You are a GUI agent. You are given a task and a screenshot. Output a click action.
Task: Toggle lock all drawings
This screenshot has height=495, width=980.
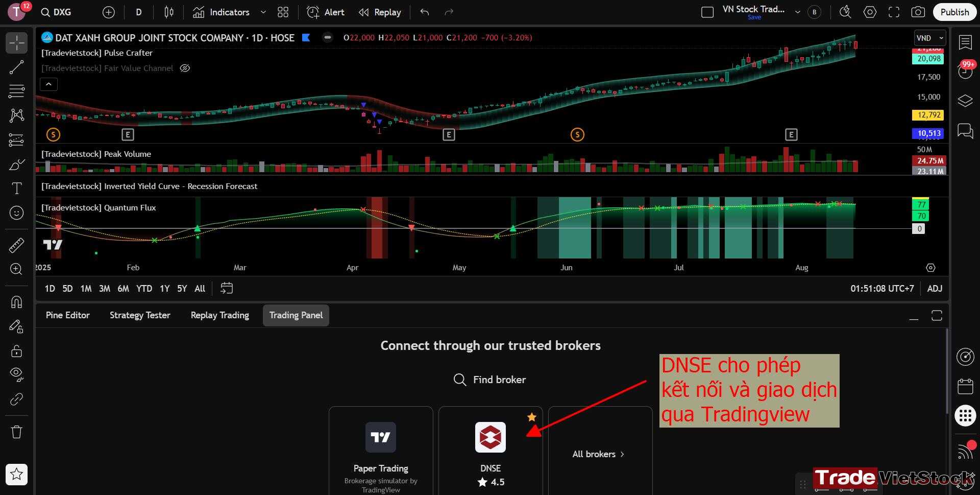coord(16,351)
